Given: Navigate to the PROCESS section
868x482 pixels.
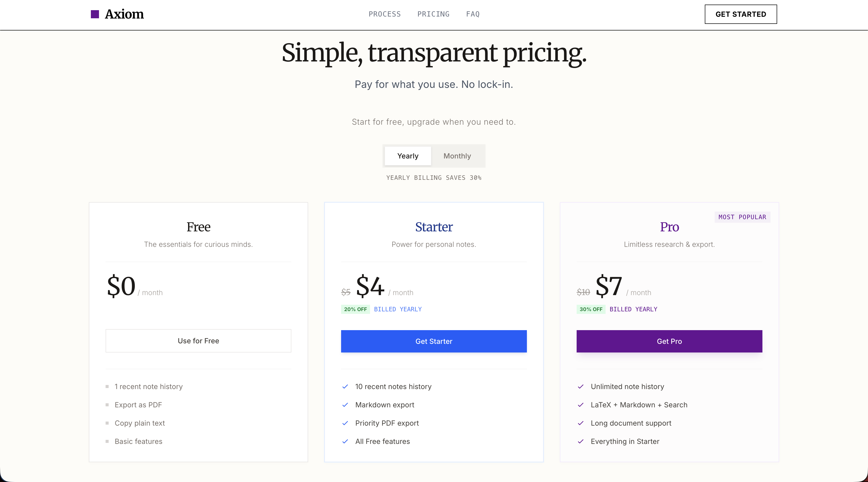Looking at the screenshot, I should coord(385,14).
